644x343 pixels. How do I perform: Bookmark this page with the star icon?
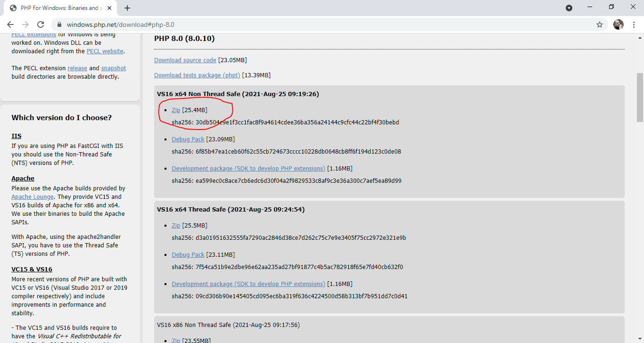[600, 24]
